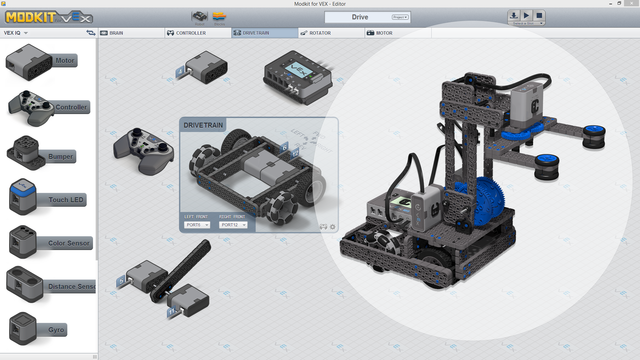Select the VEX brain on the canvas
Image resolution: width=640 pixels, height=360 pixels.
pos(298,77)
